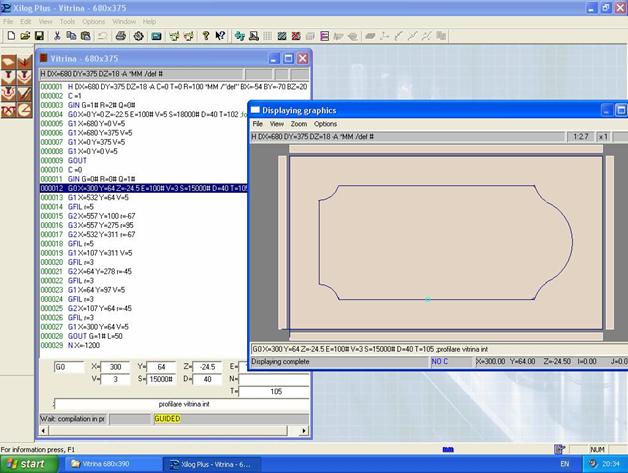Click the Open file toolbar icon
The width and height of the screenshot is (628, 473).
(24, 36)
